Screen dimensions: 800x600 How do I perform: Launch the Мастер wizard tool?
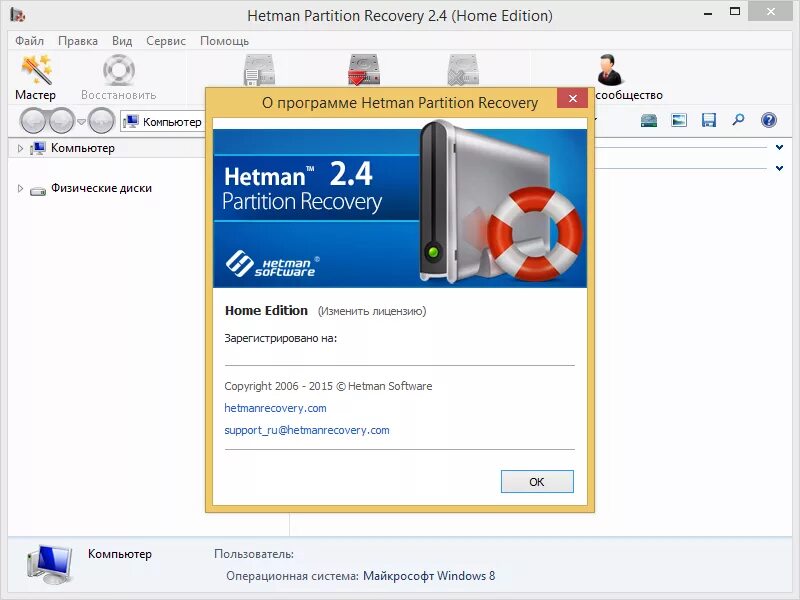(35, 78)
